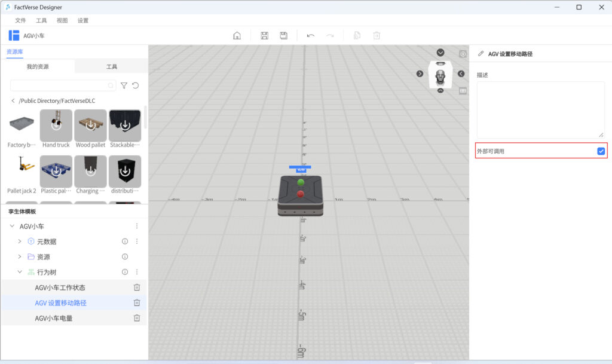This screenshot has height=364, width=612.
Task: Click the Copy document icon in toolbar
Action: 357,35
